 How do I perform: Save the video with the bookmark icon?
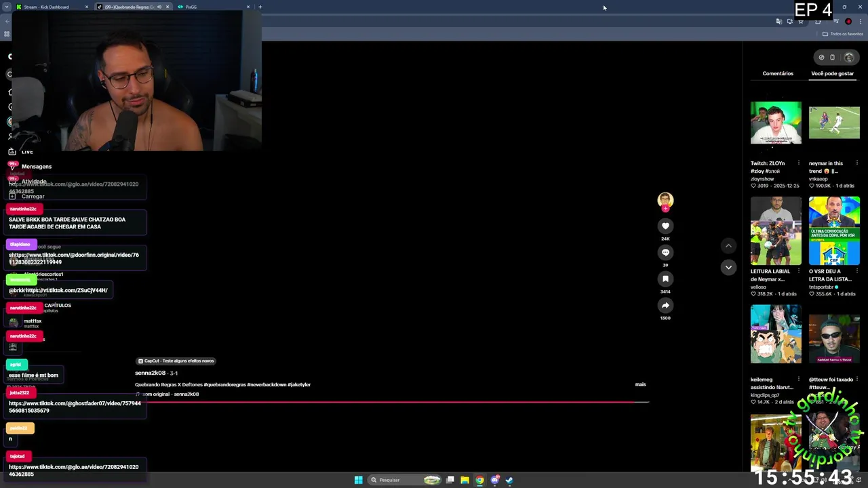click(665, 279)
